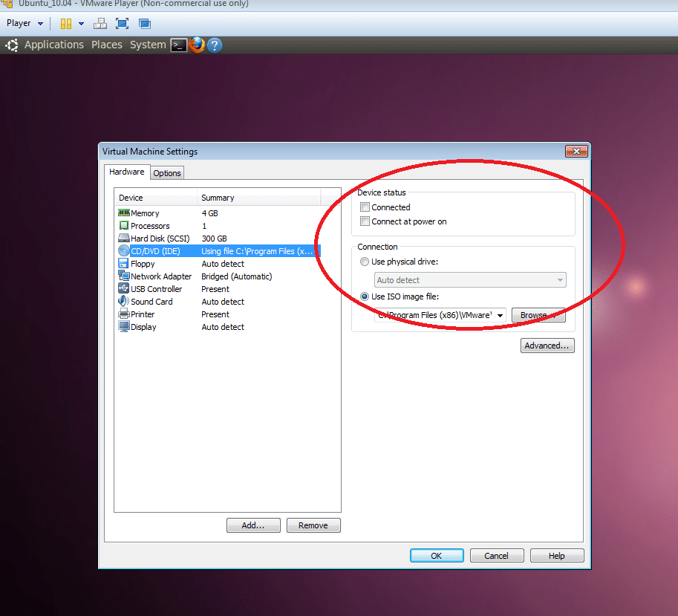Select the Printer row label
This screenshot has width=678, height=616.
[x=143, y=314]
